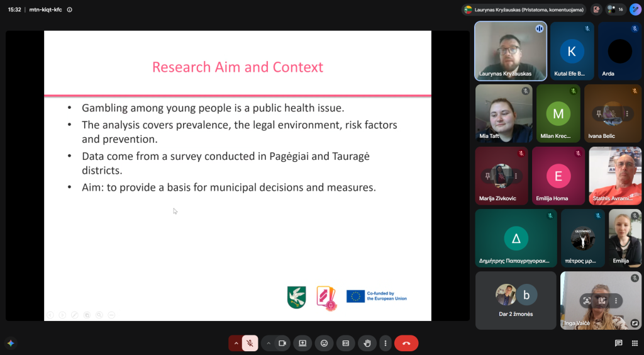Show the 16 participants list
Viewport: 644px width, 355px height.
(x=615, y=9)
